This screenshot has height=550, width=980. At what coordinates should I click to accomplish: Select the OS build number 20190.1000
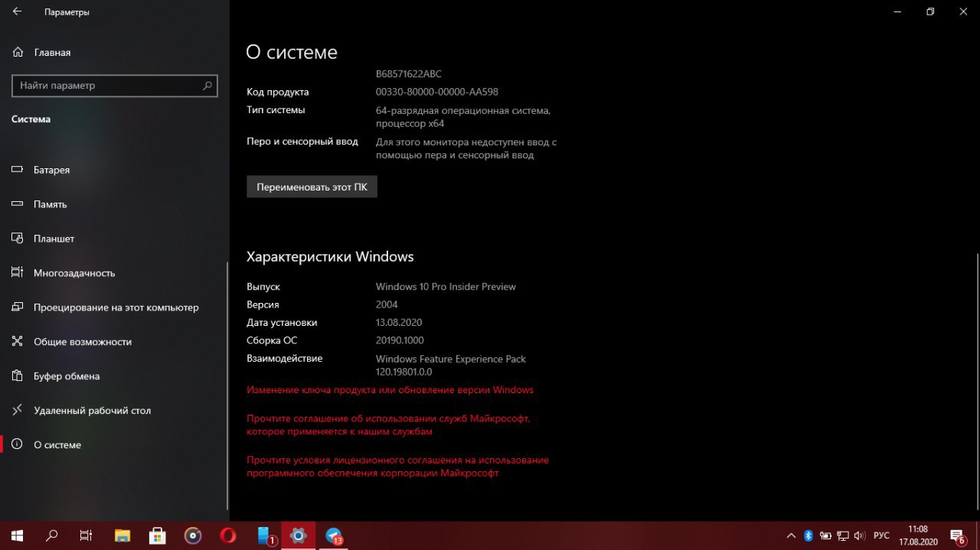click(x=400, y=340)
